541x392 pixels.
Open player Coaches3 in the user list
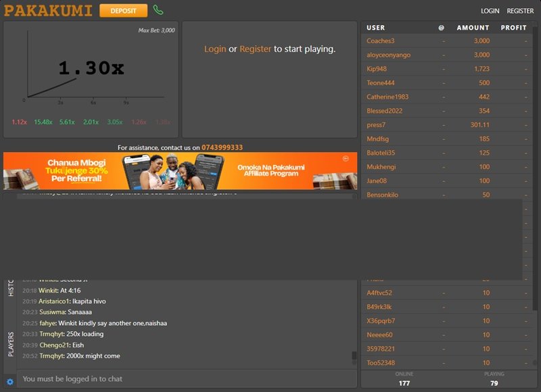(x=381, y=41)
